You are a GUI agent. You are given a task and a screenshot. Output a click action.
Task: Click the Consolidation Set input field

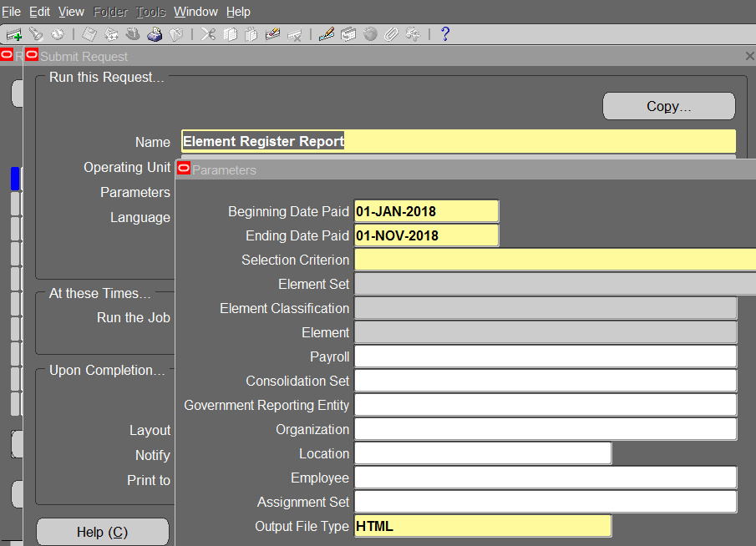545,381
